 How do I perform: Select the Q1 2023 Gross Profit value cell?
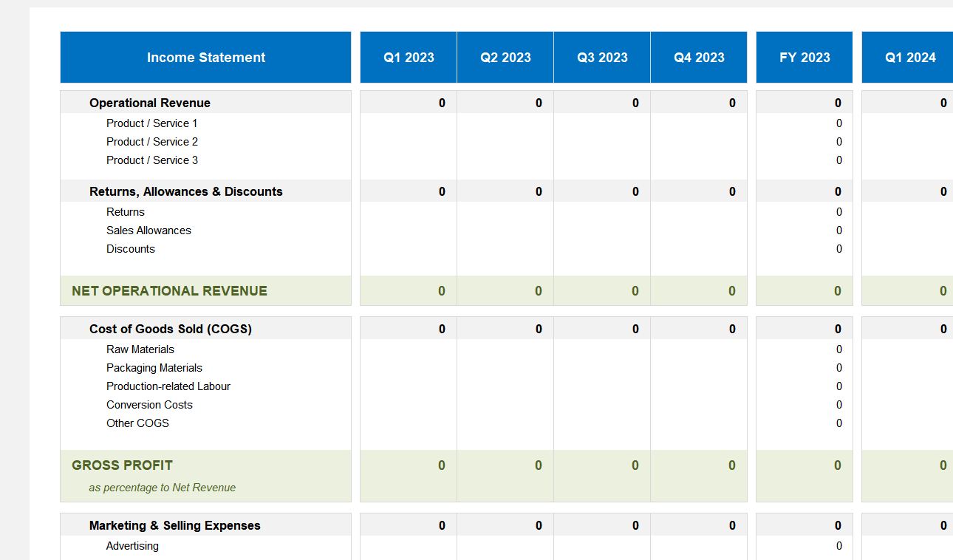click(x=408, y=465)
